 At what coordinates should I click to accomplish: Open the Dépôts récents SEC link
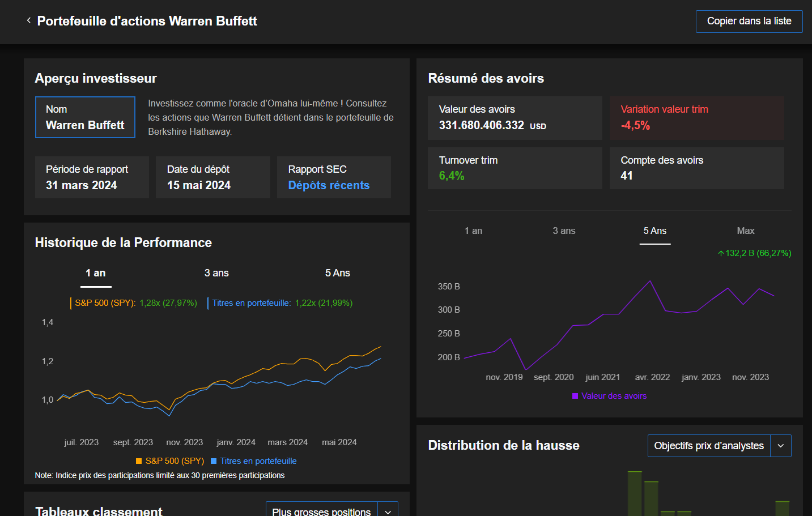[329, 185]
